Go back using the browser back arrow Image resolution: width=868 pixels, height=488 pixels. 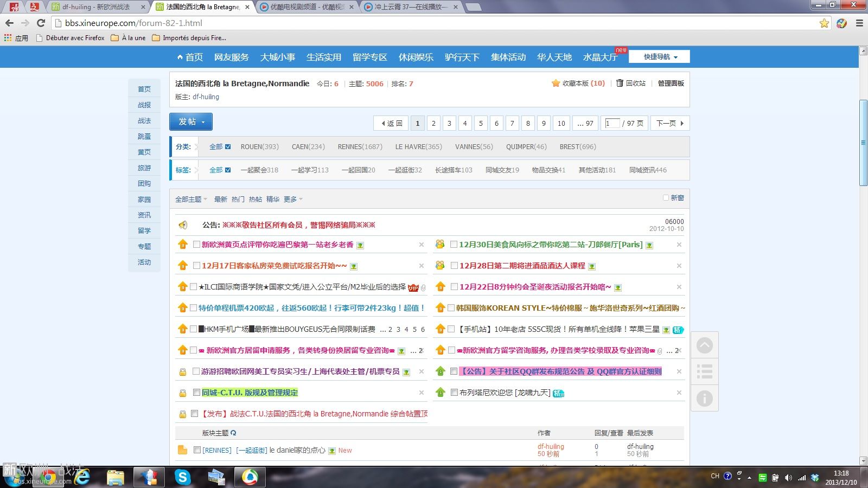click(9, 23)
